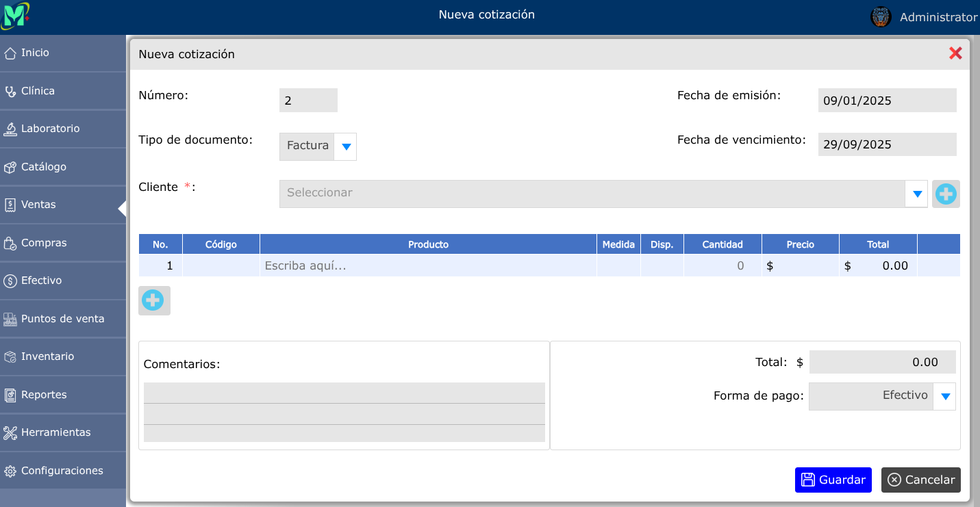Click the Inicio home icon in the sidebar
Screen dimensions: 980x507
coord(10,53)
